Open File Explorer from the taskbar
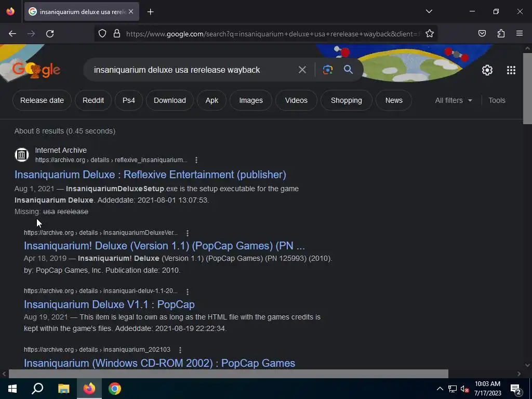This screenshot has height=399, width=532. click(x=63, y=389)
